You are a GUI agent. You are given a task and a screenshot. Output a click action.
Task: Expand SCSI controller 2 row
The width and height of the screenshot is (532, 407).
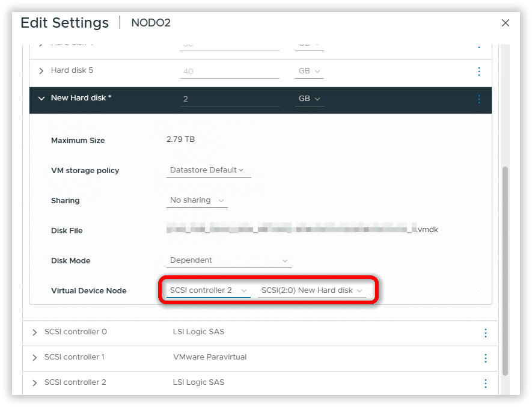pyautogui.click(x=34, y=383)
